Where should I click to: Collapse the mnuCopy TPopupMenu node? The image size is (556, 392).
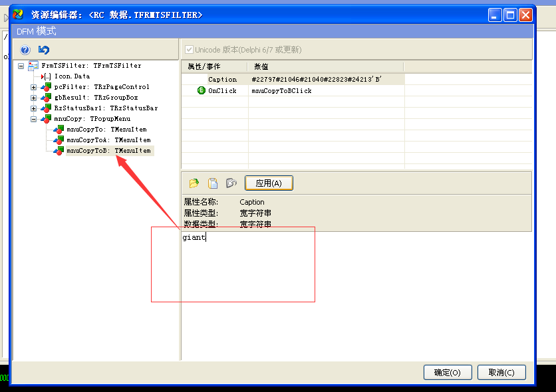[33, 119]
